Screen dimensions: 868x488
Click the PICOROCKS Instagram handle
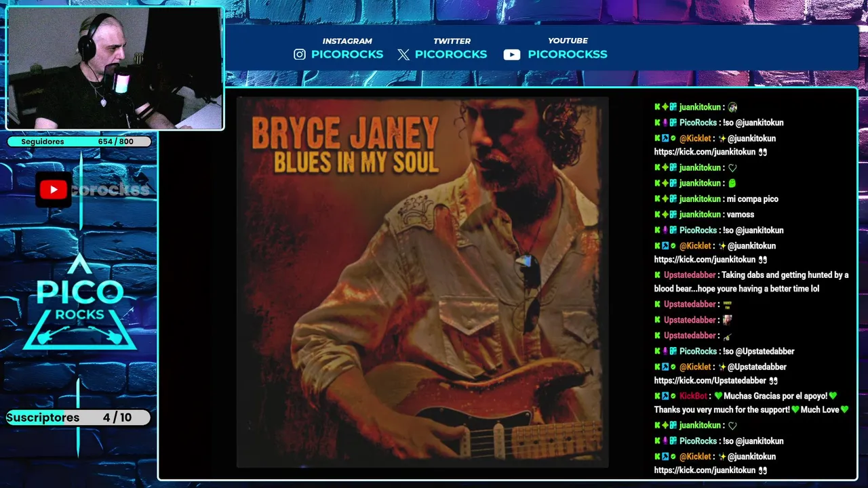pyautogui.click(x=347, y=54)
